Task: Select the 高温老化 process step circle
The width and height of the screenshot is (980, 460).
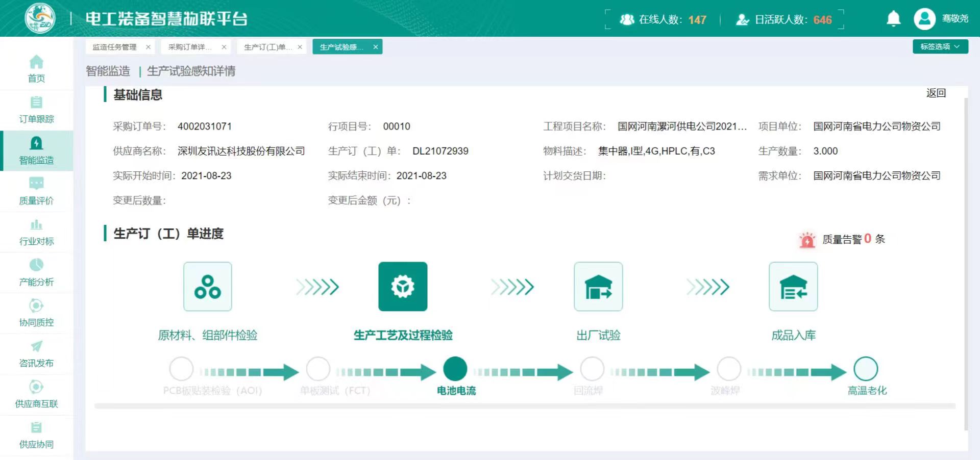Action: click(866, 369)
